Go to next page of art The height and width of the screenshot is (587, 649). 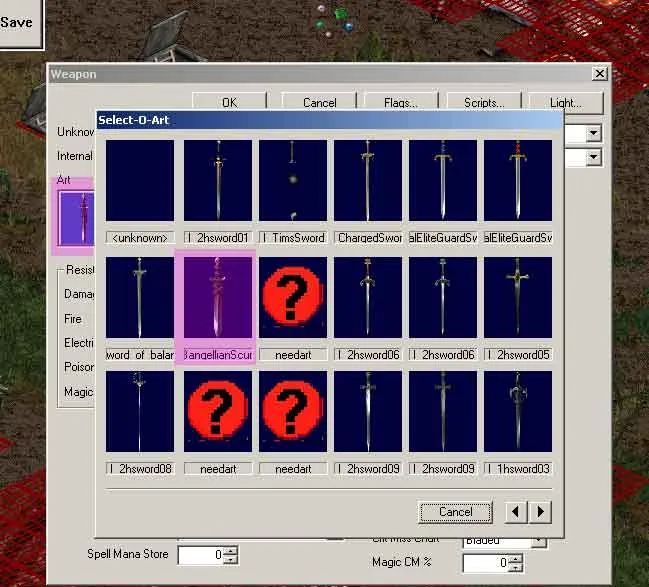coord(541,512)
